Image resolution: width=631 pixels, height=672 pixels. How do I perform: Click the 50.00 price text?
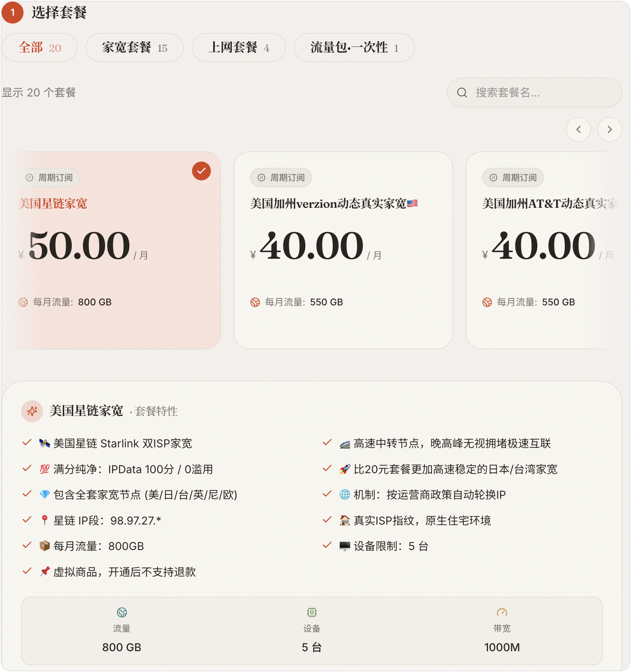(79, 246)
